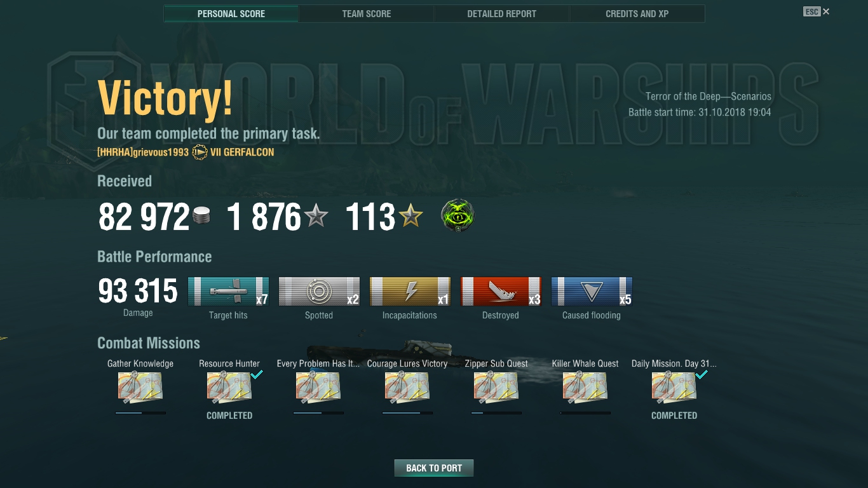
Task: Click the Caused flooding blue ribbon
Action: click(592, 292)
